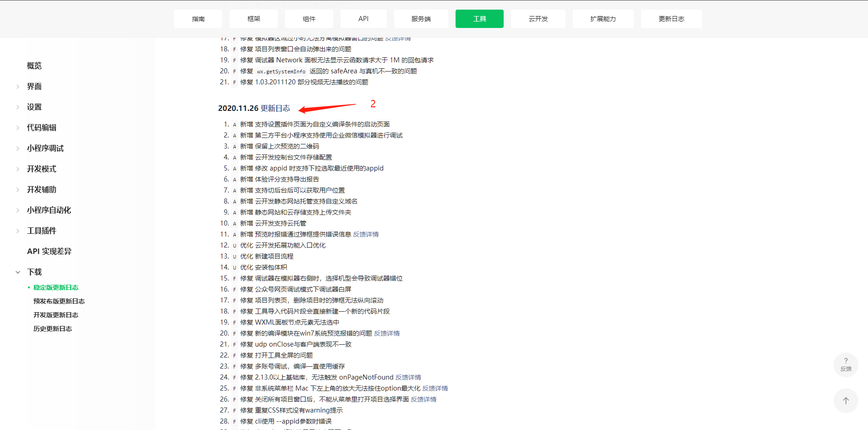Screen dimensions: 868x430
Task: Expand the 代码编辑 section chevron
Action: [18, 128]
